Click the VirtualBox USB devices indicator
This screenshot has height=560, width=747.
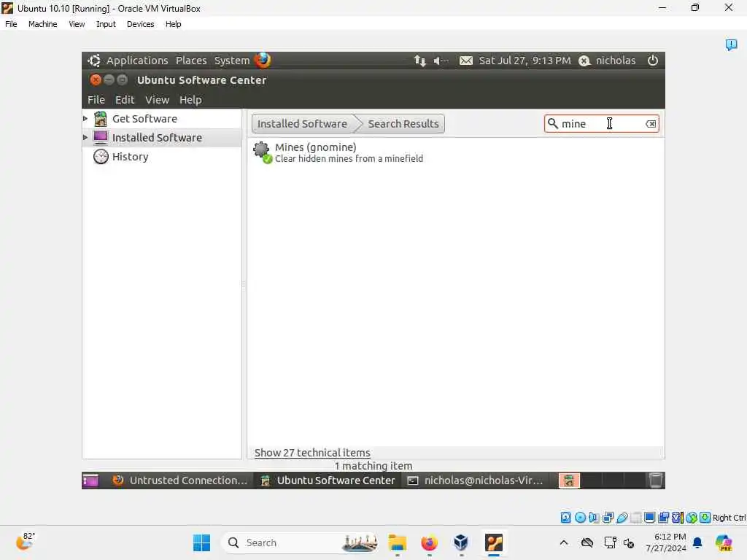click(x=622, y=518)
